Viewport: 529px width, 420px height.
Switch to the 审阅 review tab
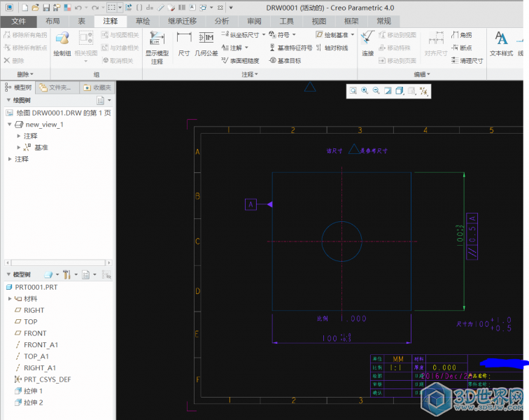pos(254,21)
